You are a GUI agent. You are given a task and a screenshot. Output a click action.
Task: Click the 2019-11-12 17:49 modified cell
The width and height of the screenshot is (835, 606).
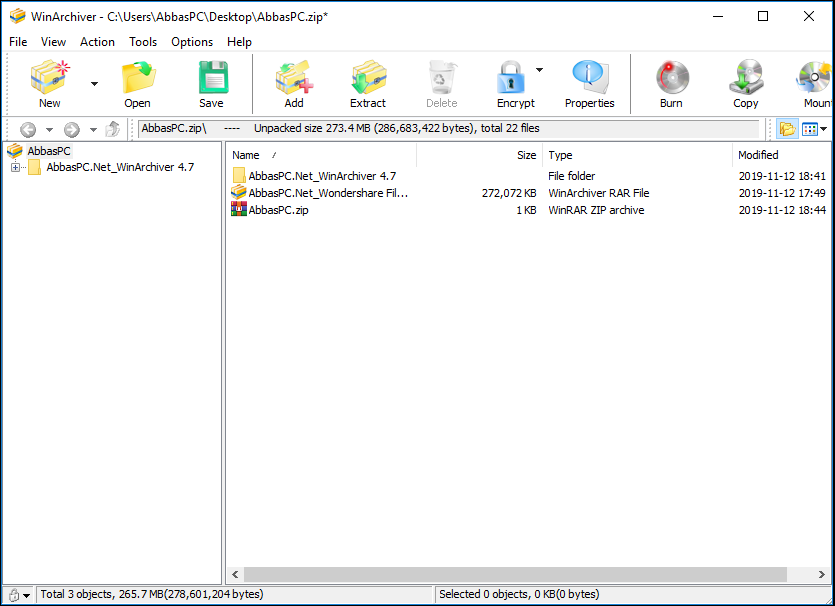pyautogui.click(x=782, y=193)
